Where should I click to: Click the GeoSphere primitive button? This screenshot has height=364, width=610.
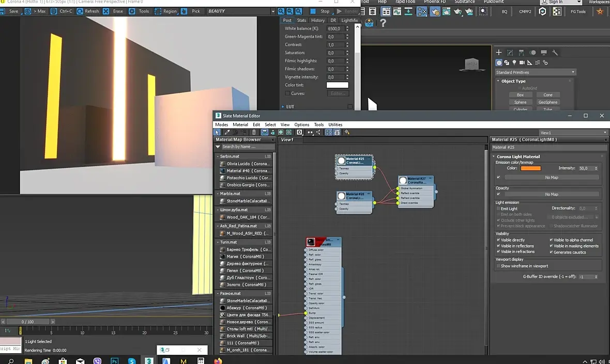[548, 102]
